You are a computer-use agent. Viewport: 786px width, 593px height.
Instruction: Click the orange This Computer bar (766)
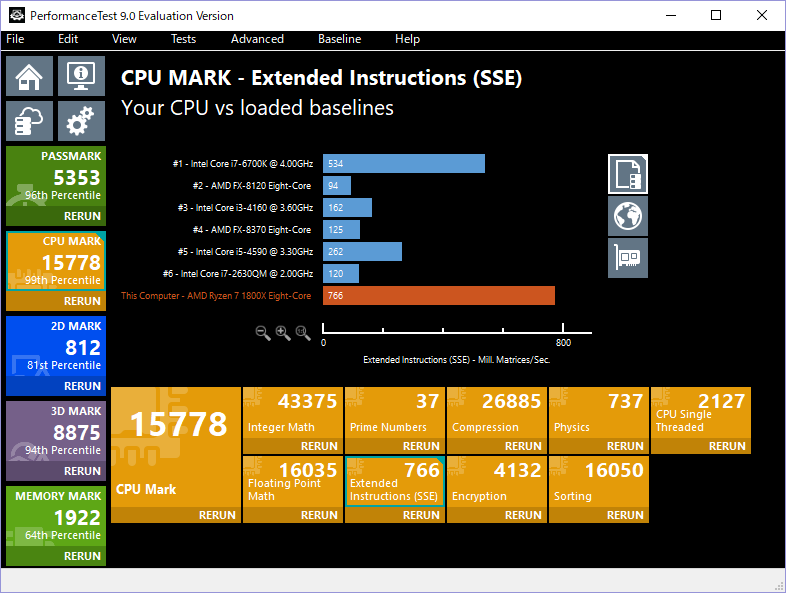[439, 296]
